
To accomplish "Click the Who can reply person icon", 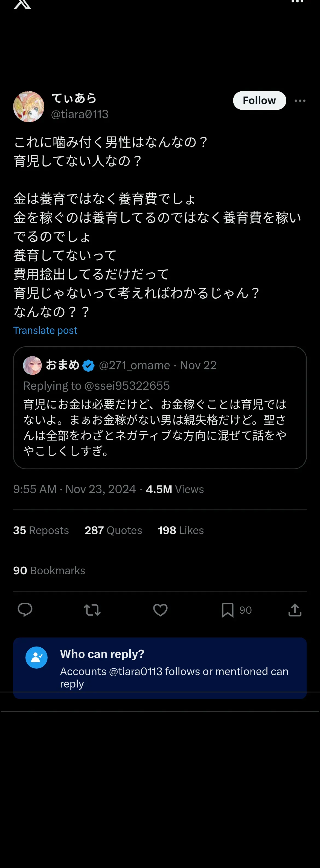I will 36,657.
